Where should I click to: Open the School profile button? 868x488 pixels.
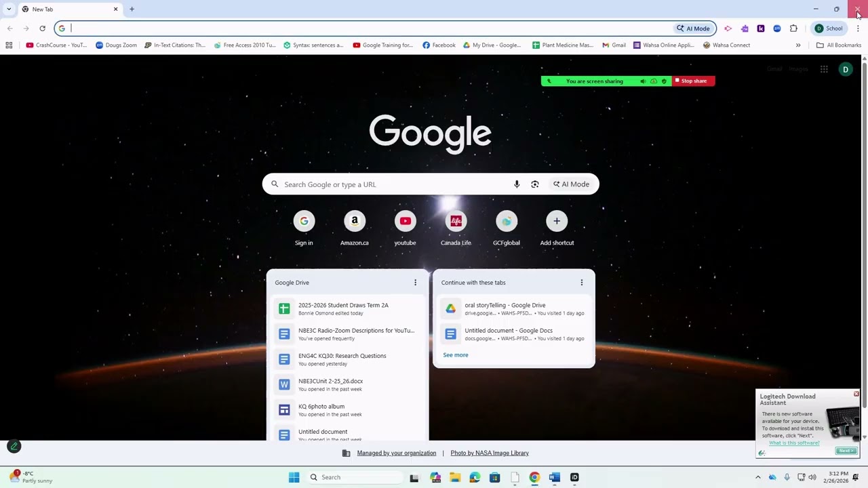(829, 28)
